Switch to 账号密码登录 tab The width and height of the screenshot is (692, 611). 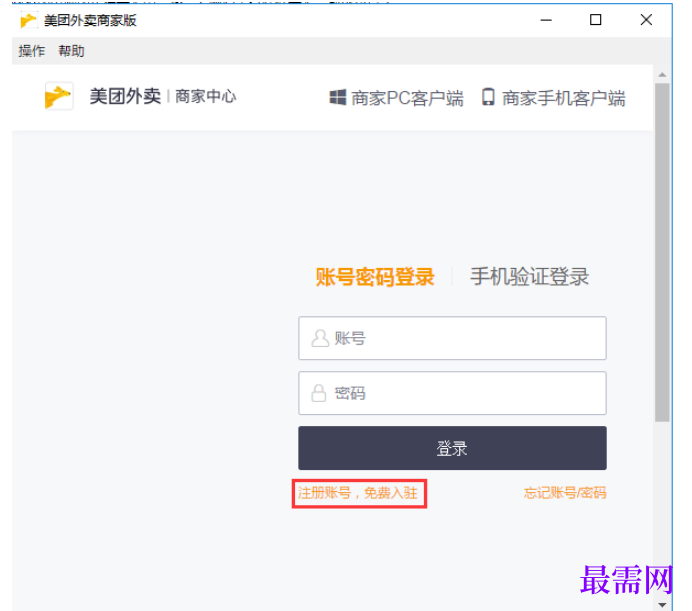tap(375, 277)
